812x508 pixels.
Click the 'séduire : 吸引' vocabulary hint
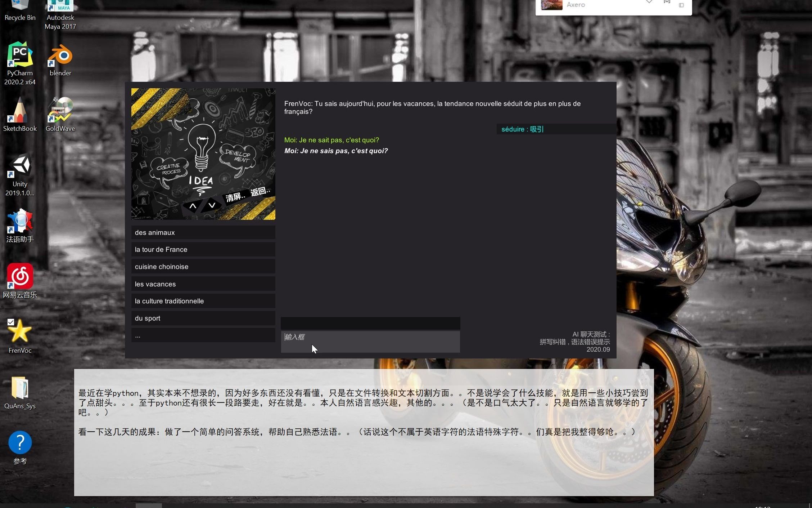[522, 129]
